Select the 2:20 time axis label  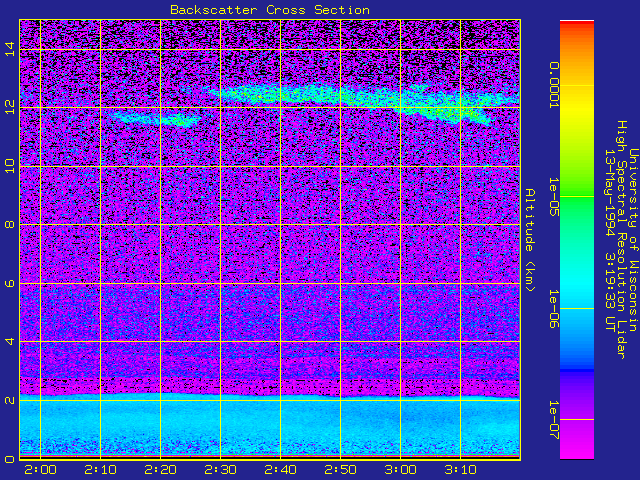click(160, 470)
